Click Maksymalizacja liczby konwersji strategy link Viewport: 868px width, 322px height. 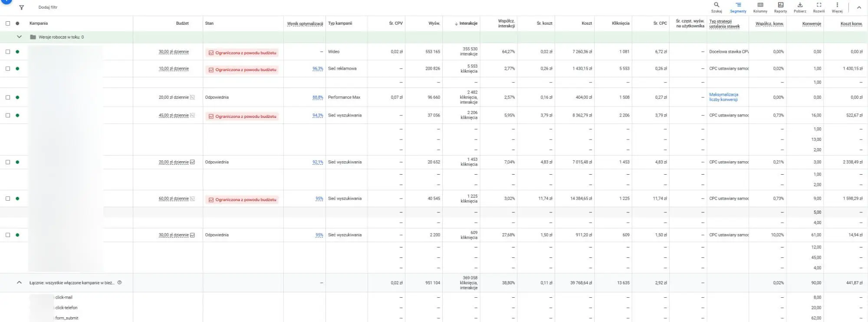click(723, 97)
